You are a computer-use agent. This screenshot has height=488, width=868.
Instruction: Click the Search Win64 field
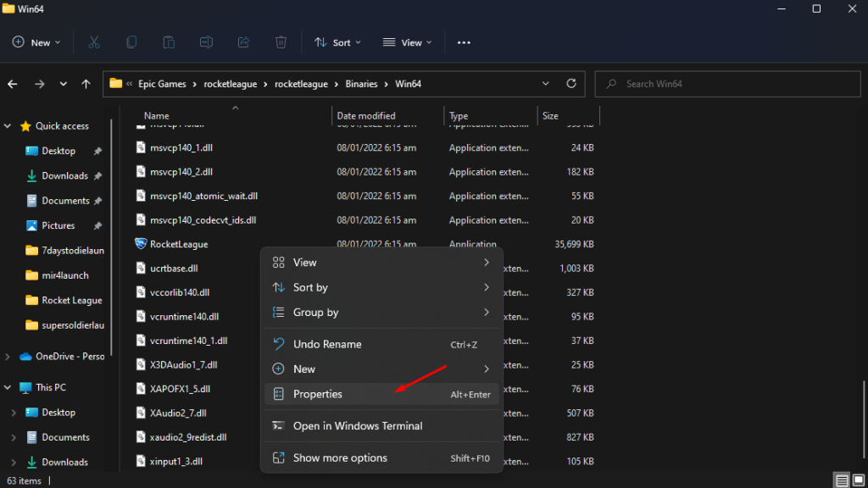point(728,84)
